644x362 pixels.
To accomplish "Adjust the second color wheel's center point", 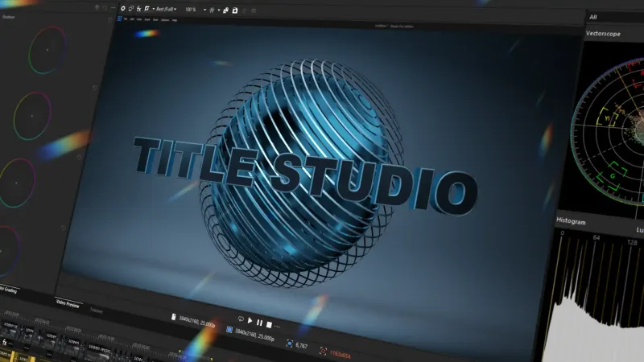I will (32, 116).
